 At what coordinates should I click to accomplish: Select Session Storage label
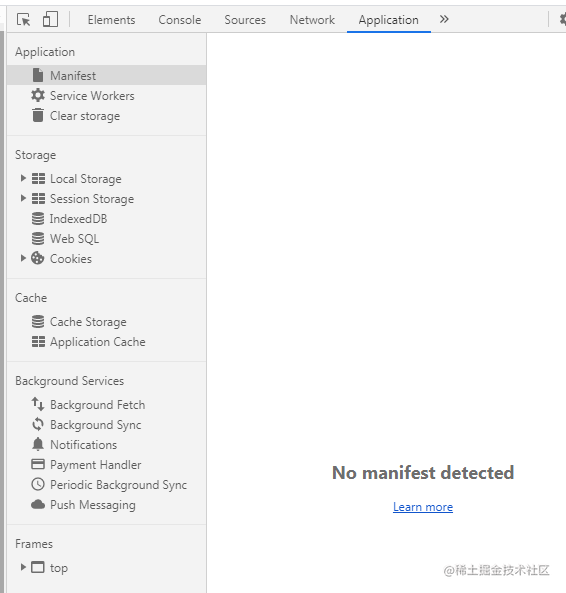pyautogui.click(x=92, y=199)
